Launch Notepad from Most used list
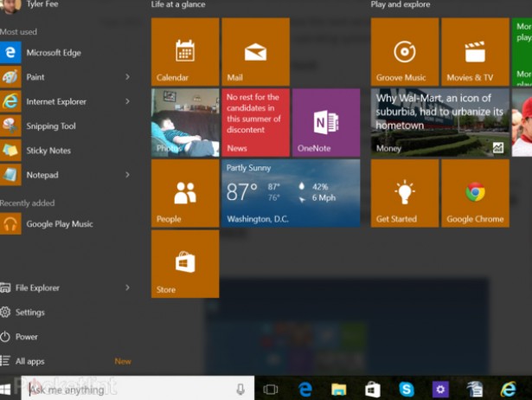Viewport: 532px width, 400px height. (66, 175)
